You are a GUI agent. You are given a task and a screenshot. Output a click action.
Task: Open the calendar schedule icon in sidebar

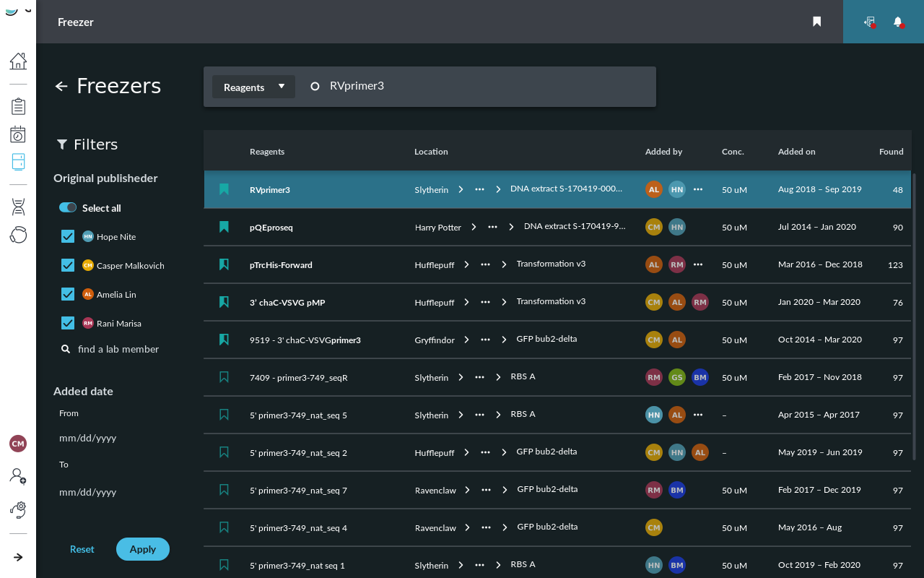tap(18, 134)
